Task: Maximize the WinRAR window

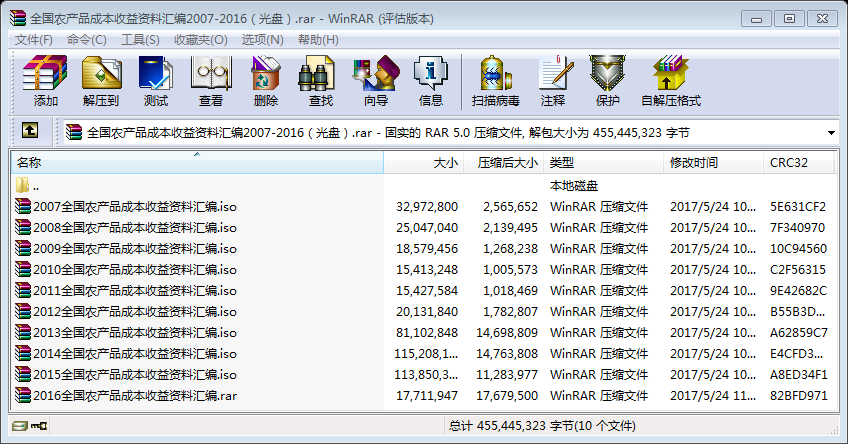Action: click(789, 19)
